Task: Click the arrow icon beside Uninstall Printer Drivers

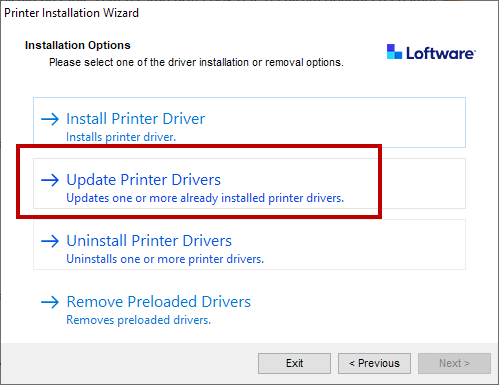Action: coord(50,241)
